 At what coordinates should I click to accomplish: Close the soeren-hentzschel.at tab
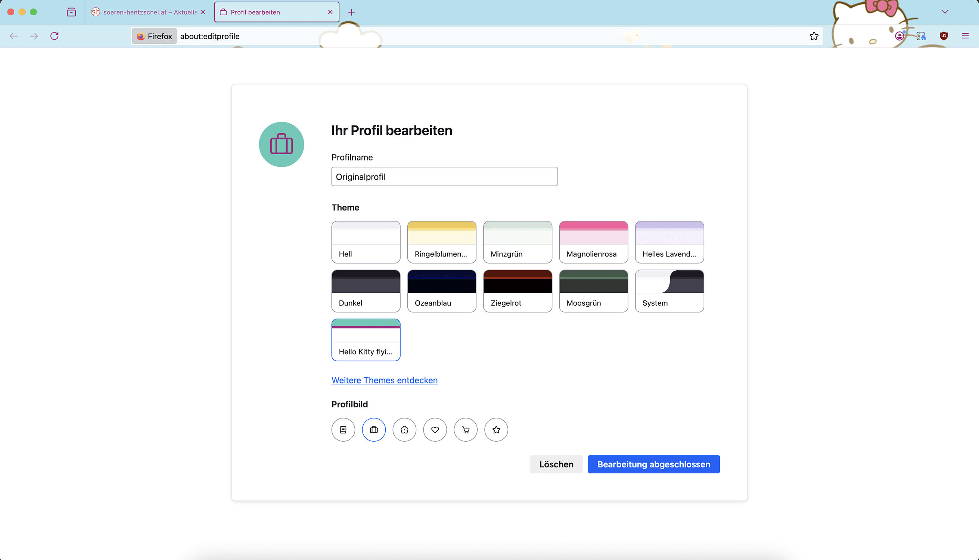tap(203, 12)
